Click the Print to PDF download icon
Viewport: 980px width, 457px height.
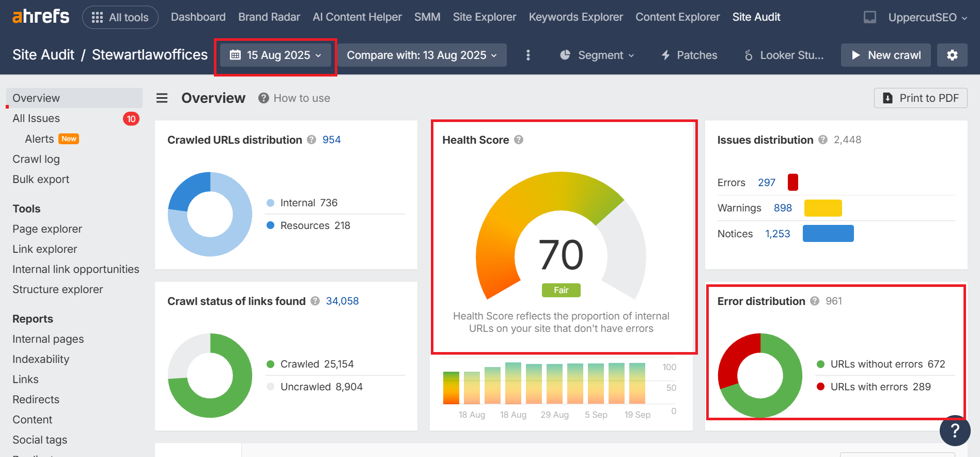click(x=888, y=98)
